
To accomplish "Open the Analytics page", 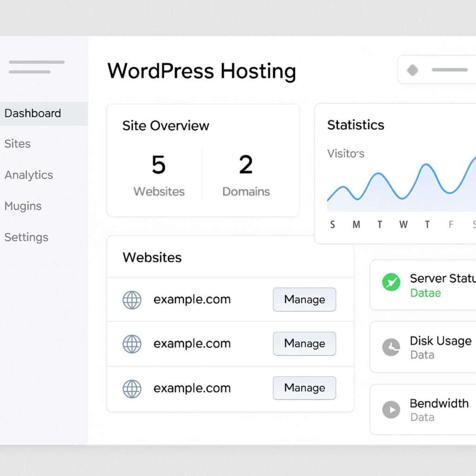I will click(28, 175).
